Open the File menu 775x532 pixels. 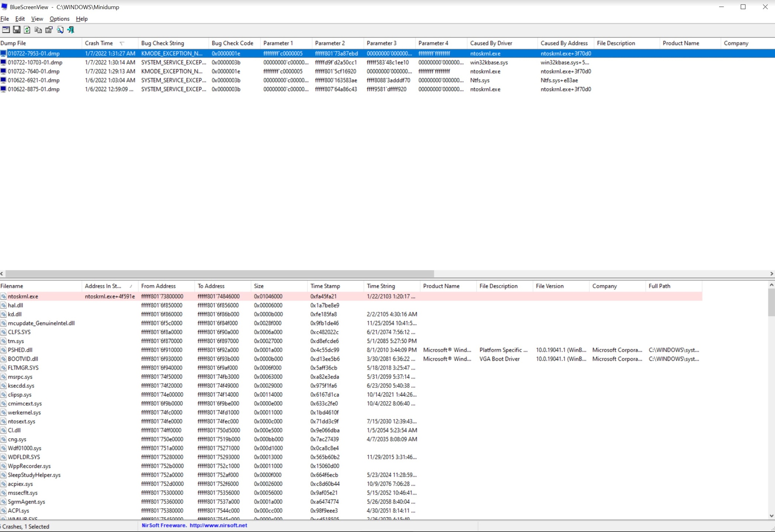click(x=5, y=19)
